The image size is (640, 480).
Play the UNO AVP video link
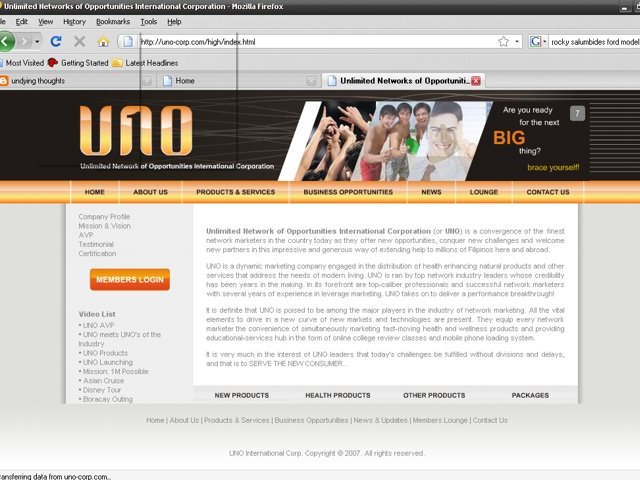pyautogui.click(x=98, y=325)
